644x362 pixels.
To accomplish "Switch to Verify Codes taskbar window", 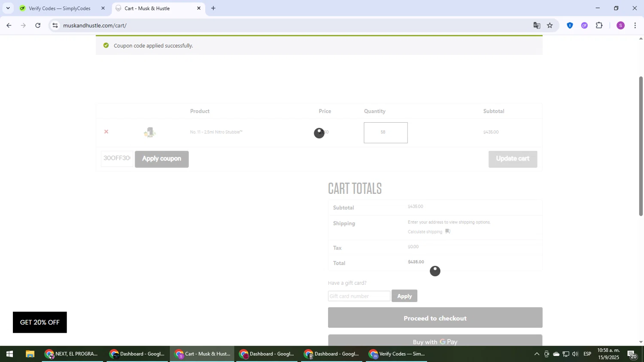I will point(397,354).
